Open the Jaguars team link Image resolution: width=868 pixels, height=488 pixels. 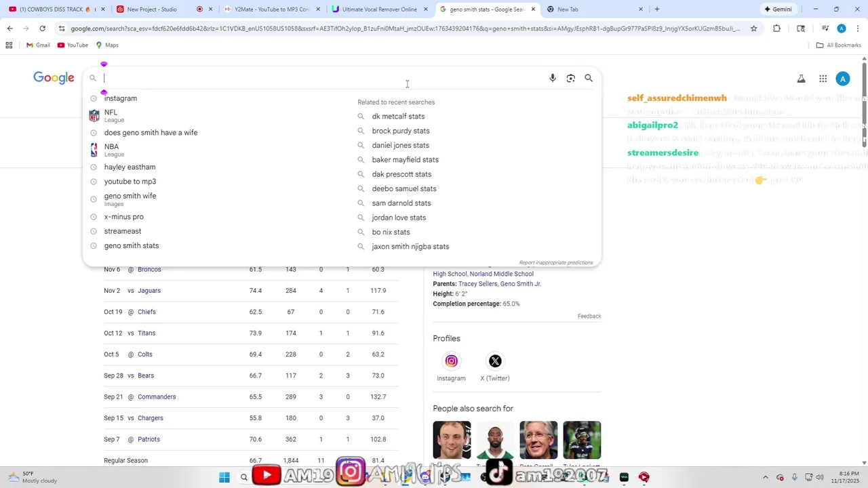(149, 291)
